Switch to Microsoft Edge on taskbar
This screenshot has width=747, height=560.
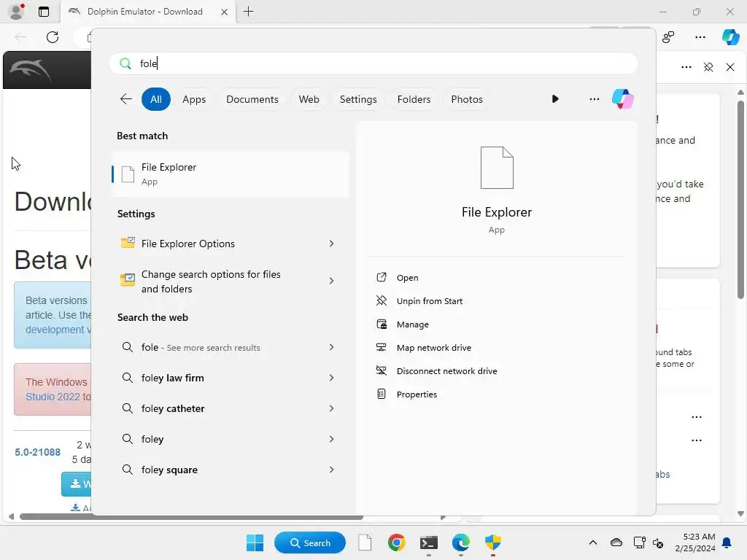[x=461, y=542]
